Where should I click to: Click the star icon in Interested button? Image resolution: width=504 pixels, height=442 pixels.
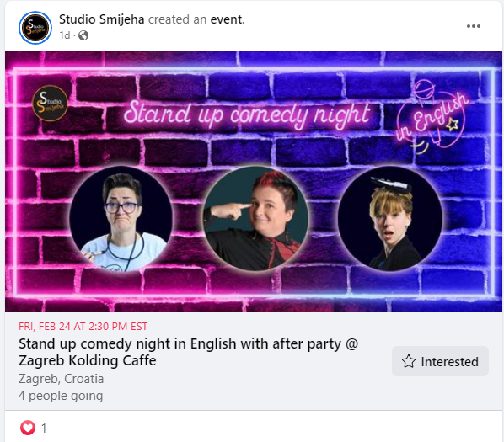tap(409, 361)
